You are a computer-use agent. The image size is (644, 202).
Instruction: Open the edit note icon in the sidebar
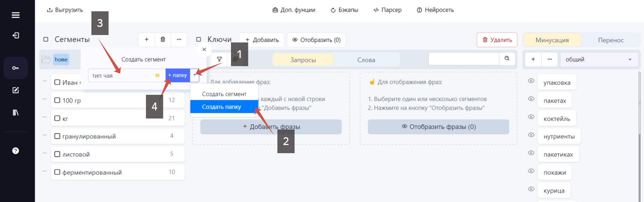(x=16, y=90)
